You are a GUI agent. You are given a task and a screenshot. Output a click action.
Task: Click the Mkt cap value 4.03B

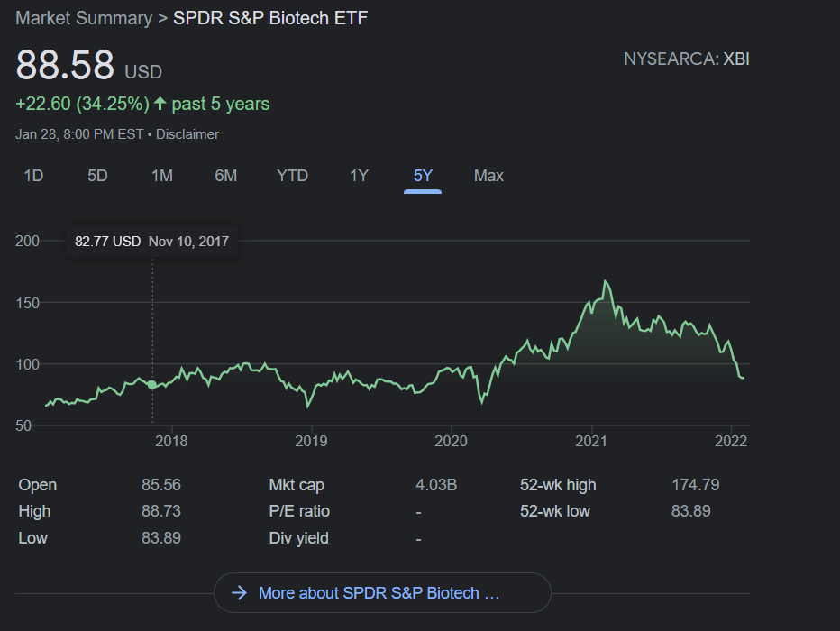[x=436, y=485]
